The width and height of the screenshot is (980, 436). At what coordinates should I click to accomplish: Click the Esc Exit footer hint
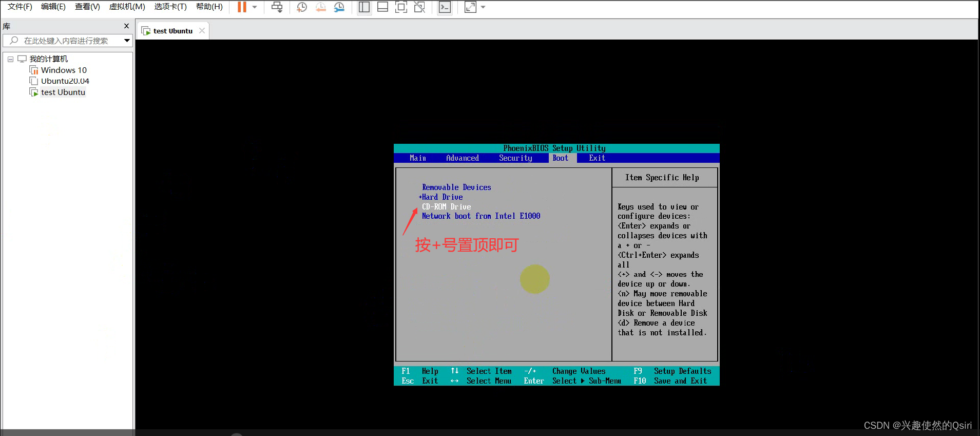(x=420, y=381)
